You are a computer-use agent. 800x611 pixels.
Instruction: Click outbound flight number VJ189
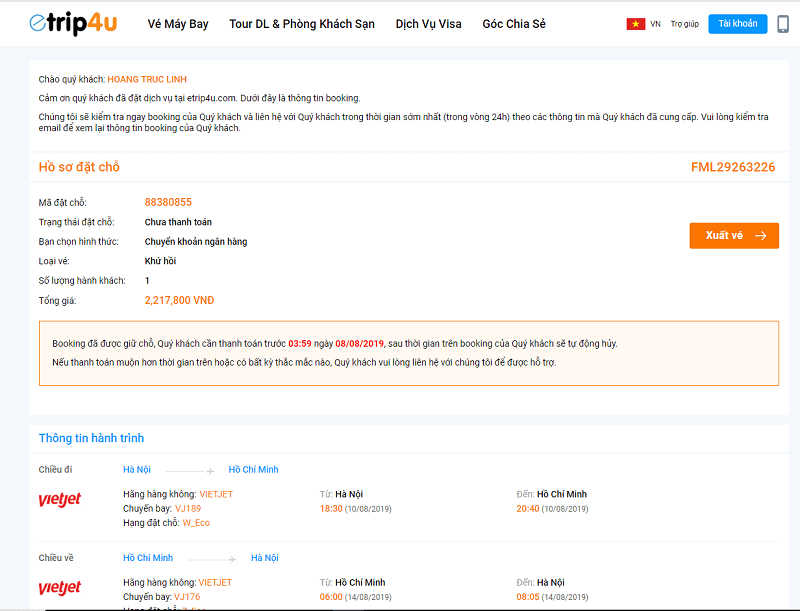[187, 508]
